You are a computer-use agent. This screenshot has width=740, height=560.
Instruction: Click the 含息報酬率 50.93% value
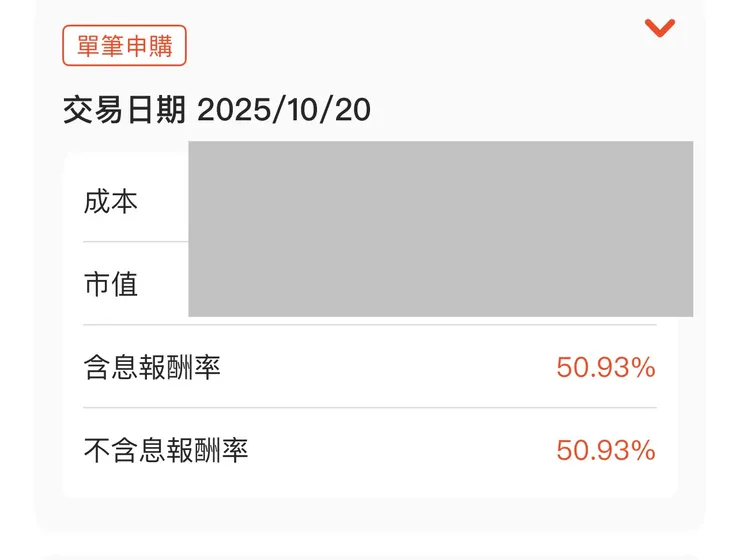pos(606,367)
